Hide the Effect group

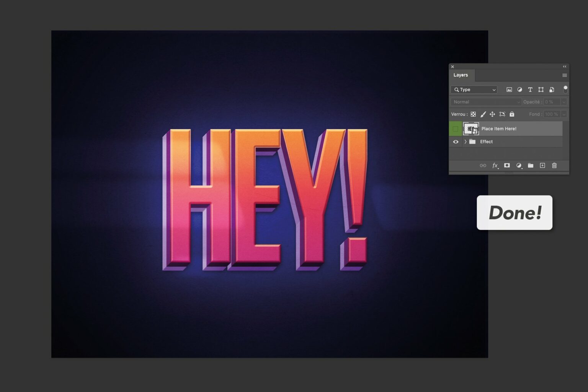(x=455, y=142)
